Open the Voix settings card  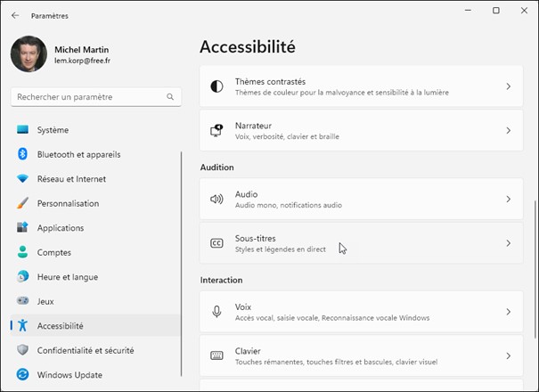coord(361,312)
